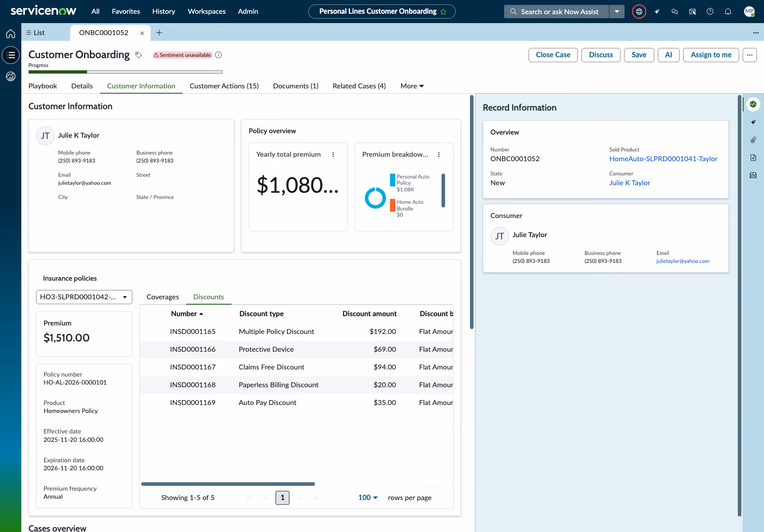
Task: Click the Search or ask Now Assist field
Action: [x=557, y=12]
